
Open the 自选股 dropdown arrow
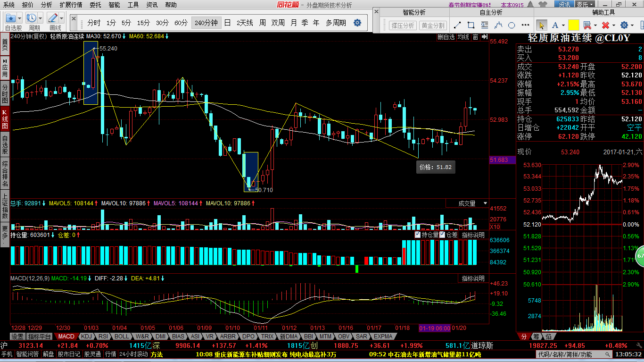tap(19, 18)
